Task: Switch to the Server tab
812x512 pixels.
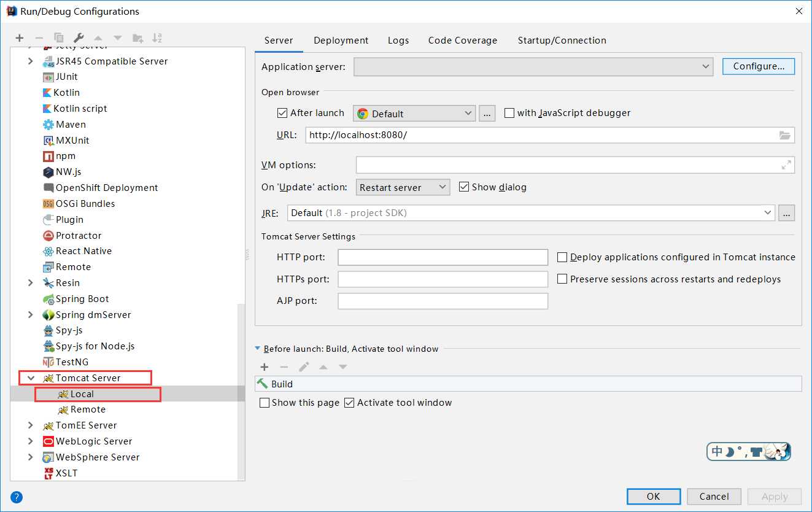Action: (x=279, y=41)
